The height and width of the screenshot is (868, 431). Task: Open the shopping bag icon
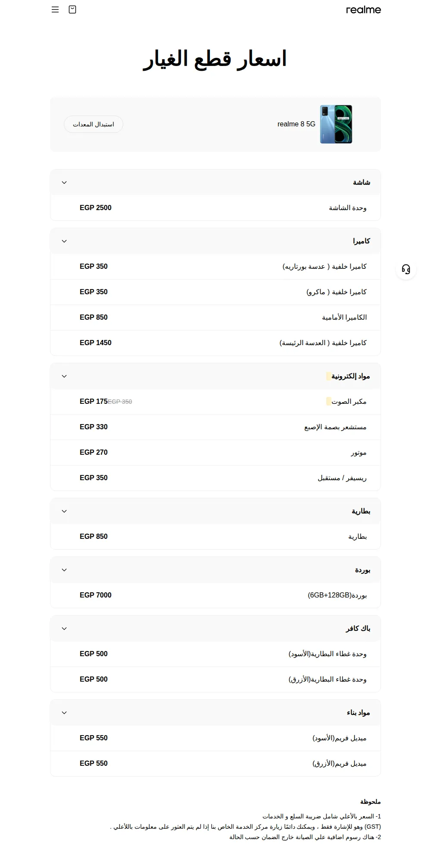click(72, 9)
